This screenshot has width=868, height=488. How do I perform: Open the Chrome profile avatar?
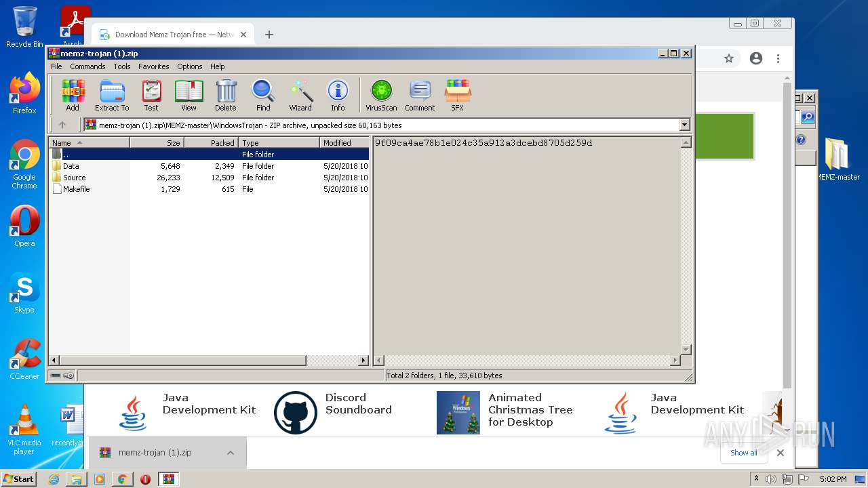[756, 58]
